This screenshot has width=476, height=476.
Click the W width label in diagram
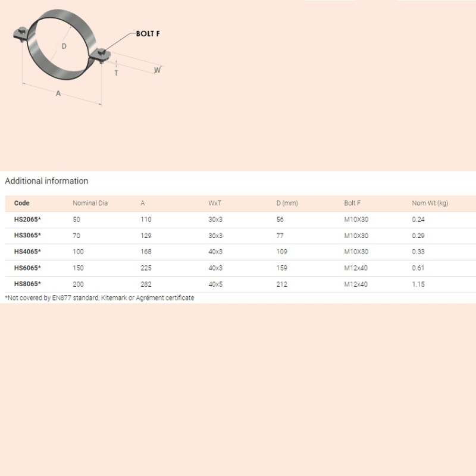point(157,70)
